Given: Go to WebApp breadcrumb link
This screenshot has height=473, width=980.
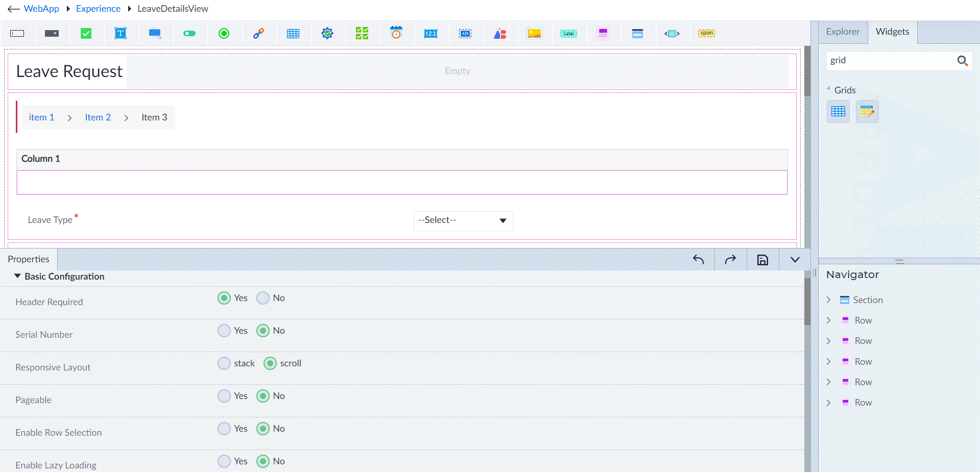Looking at the screenshot, I should click(41, 9).
